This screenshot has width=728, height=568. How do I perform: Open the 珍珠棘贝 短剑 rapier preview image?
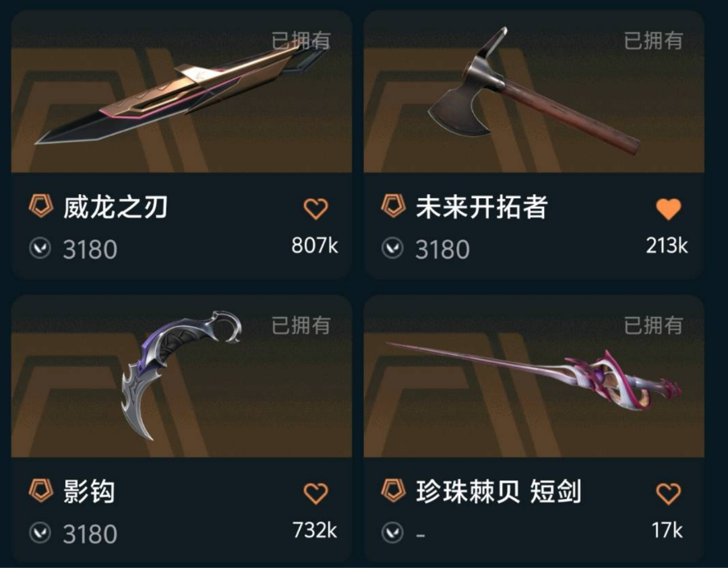534,376
